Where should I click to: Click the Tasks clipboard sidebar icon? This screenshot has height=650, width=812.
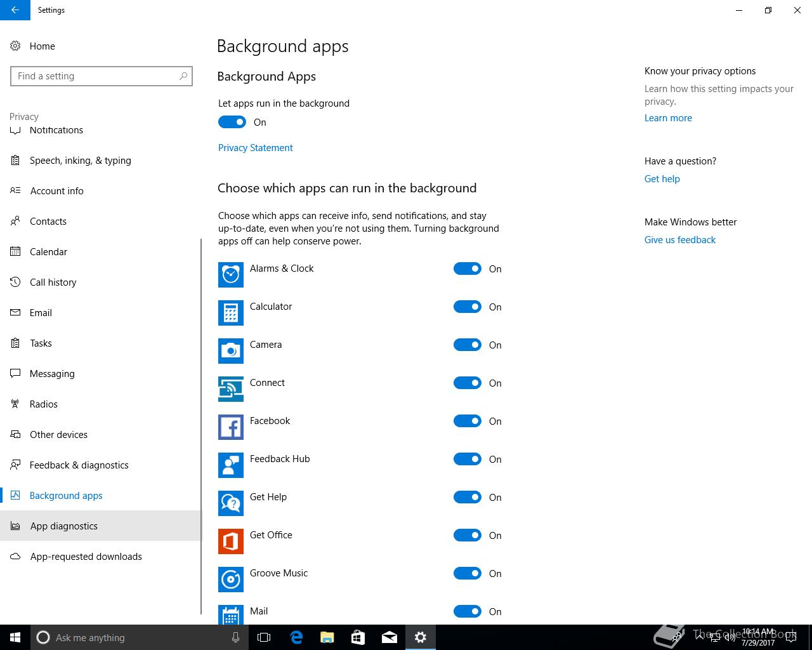coord(16,343)
